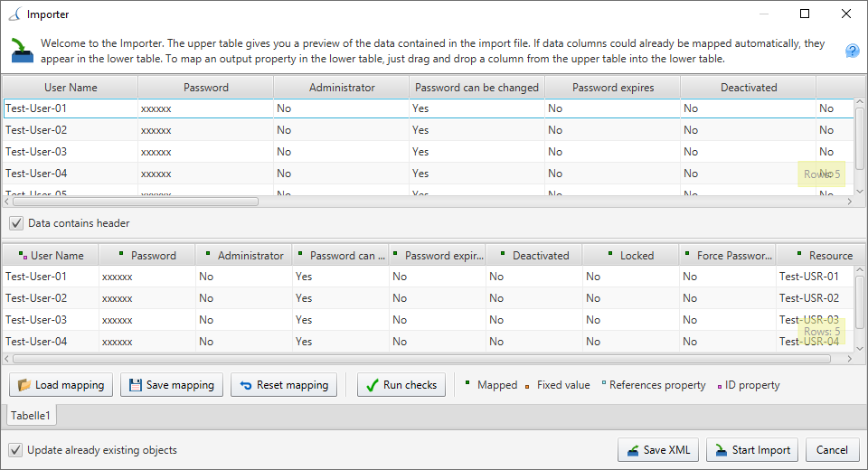Screen dimensions: 868x470
Task: Click the Reset mapping button
Action: click(284, 385)
